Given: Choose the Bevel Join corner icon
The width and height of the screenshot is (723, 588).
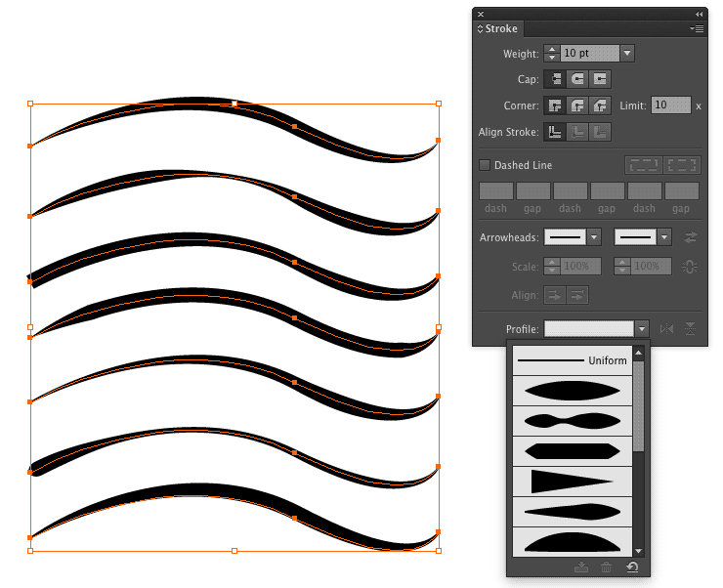Looking at the screenshot, I should (x=600, y=105).
